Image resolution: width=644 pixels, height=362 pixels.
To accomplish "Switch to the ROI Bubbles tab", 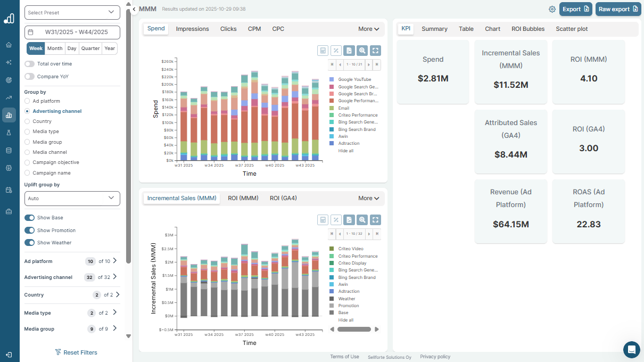I will coord(527,29).
